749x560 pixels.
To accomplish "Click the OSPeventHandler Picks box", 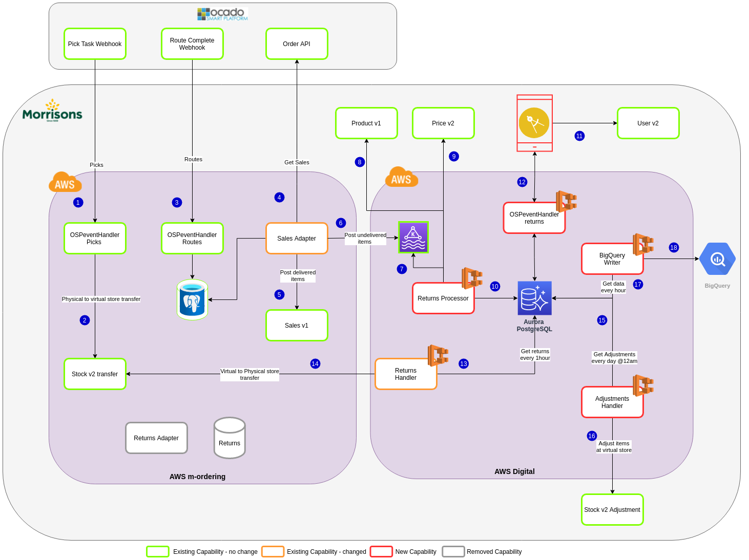I will (x=95, y=239).
